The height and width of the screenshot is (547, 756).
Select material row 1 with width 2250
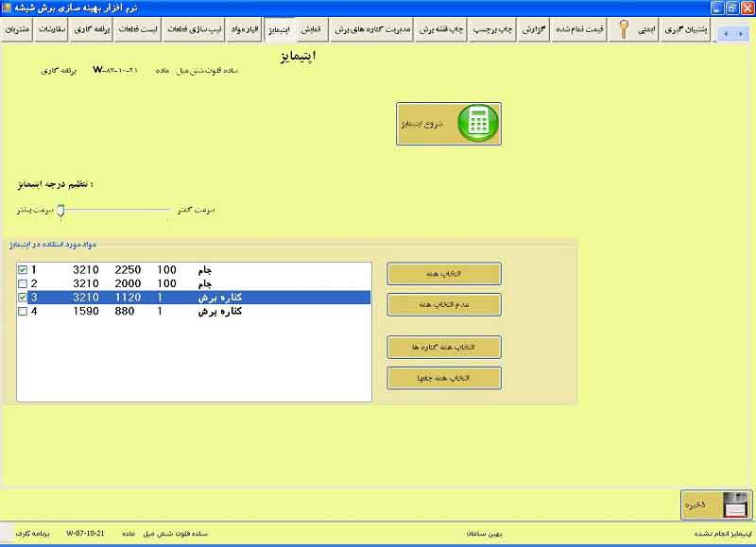pos(194,269)
